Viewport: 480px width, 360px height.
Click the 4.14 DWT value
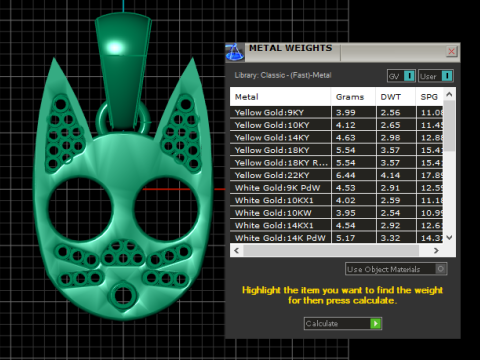tap(390, 175)
